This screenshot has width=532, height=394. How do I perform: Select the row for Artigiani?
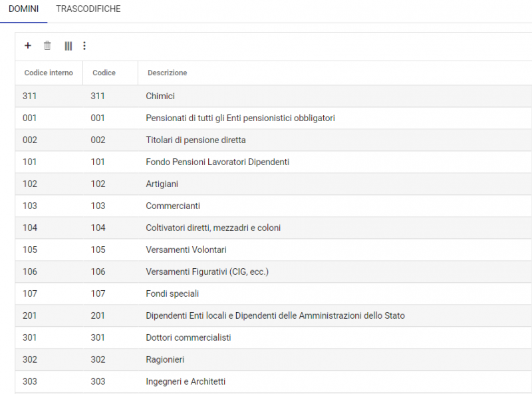[x=162, y=184]
